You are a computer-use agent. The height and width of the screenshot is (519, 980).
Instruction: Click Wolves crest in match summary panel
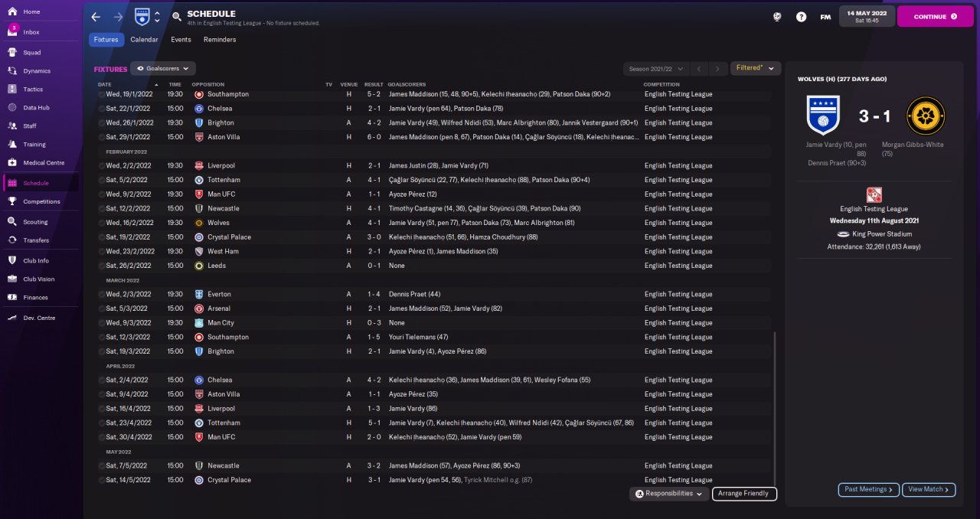pos(926,116)
